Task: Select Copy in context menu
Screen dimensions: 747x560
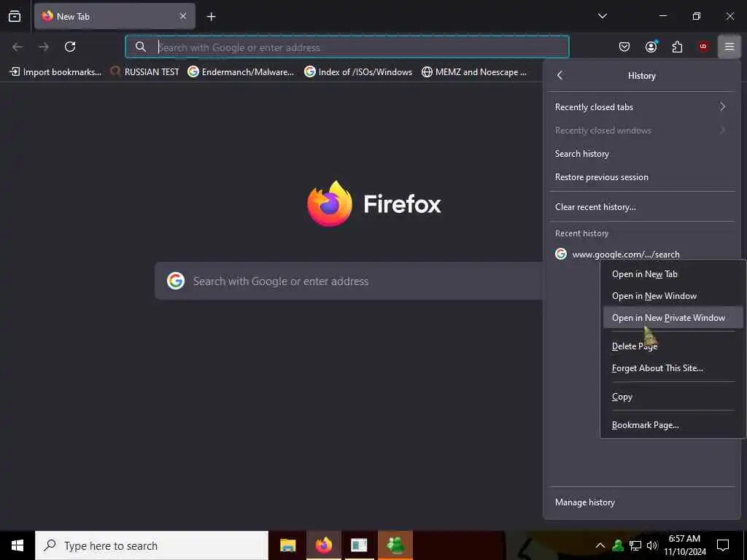Action: pos(673,397)
